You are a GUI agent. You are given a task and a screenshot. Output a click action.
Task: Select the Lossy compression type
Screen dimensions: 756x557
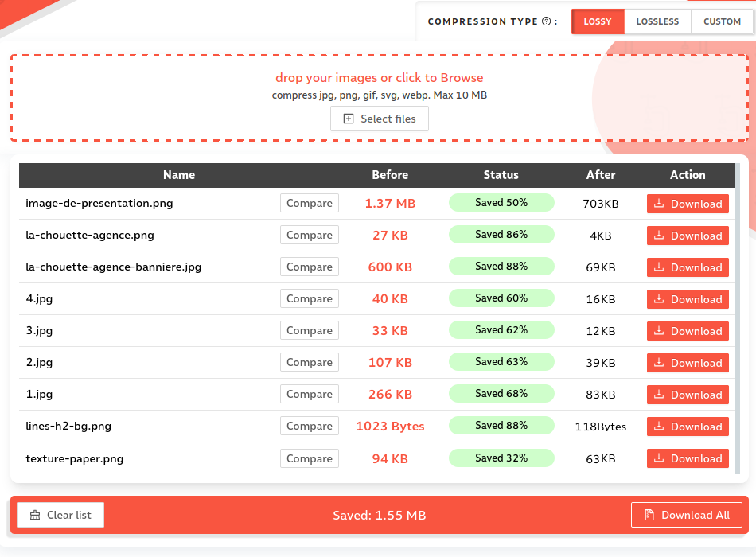598,21
